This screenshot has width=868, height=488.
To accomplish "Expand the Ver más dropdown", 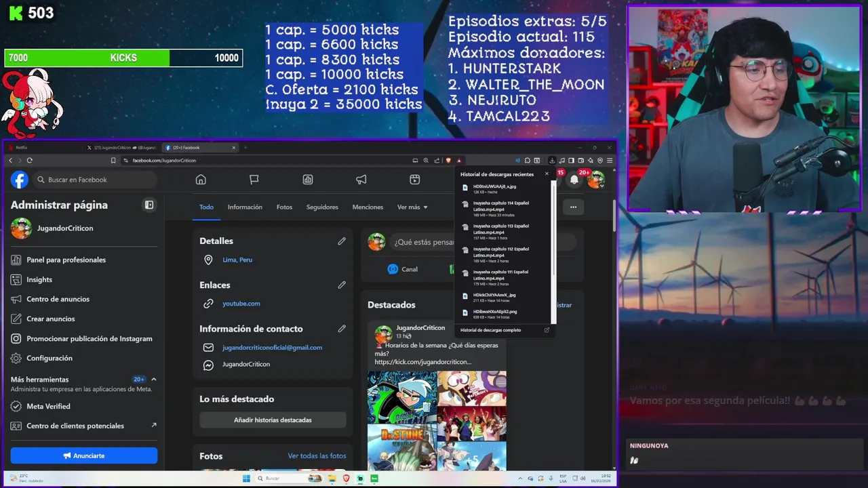I will 412,207.
